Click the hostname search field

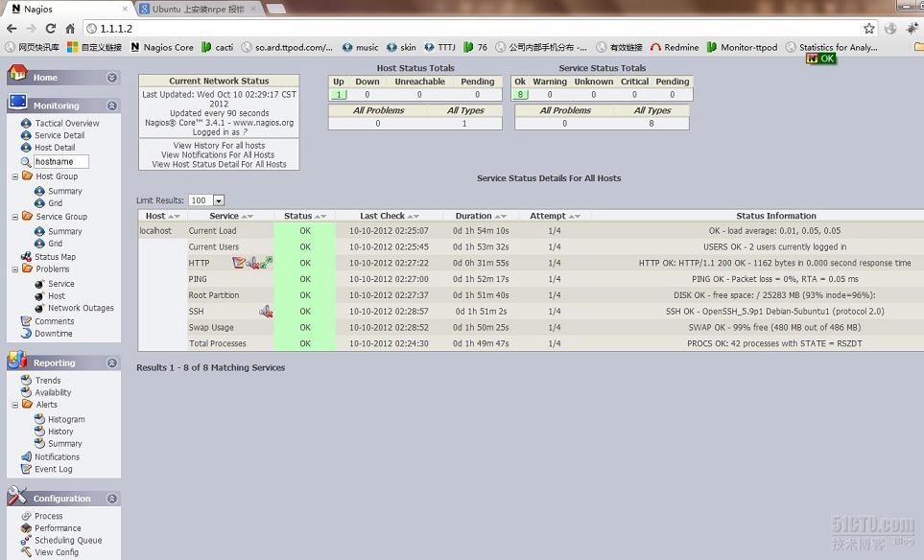[x=61, y=161]
